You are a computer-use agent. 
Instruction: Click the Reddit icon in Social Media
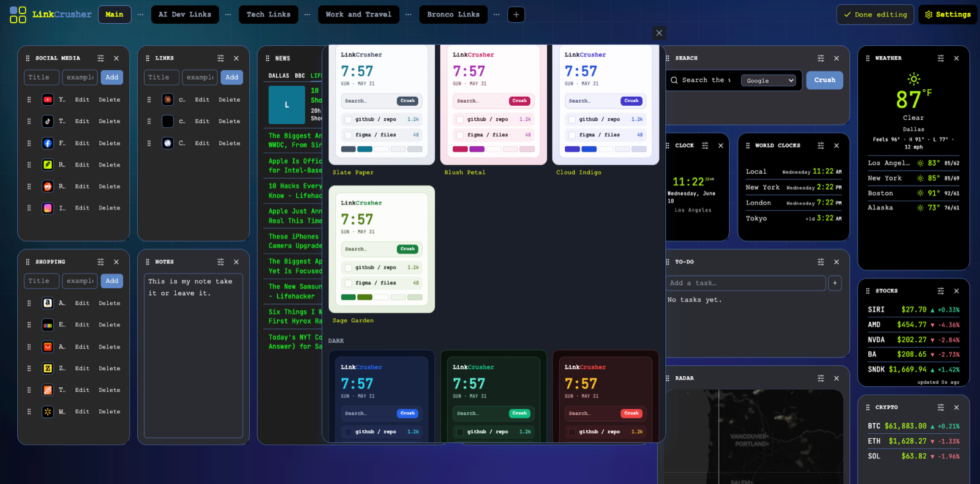(x=48, y=187)
